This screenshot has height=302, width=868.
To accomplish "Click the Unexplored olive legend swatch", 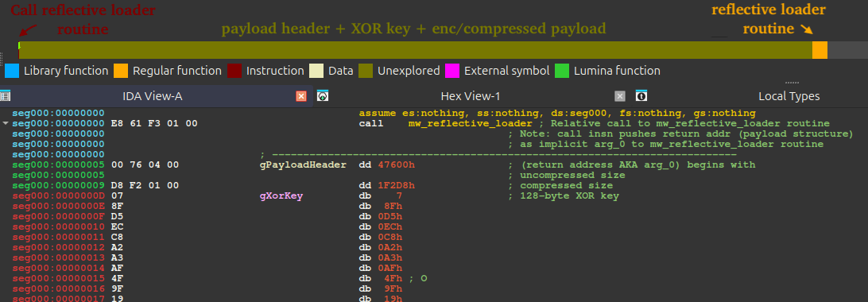I will pyautogui.click(x=366, y=71).
